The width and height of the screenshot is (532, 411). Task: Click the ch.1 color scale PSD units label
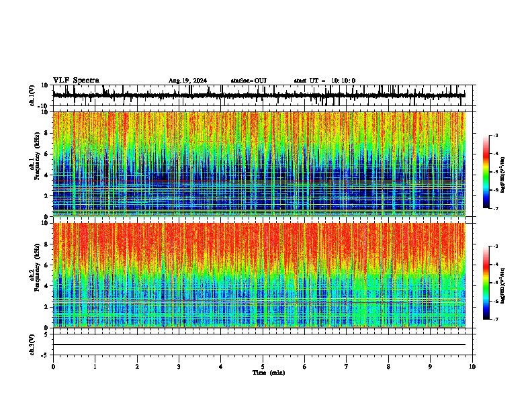coord(503,175)
